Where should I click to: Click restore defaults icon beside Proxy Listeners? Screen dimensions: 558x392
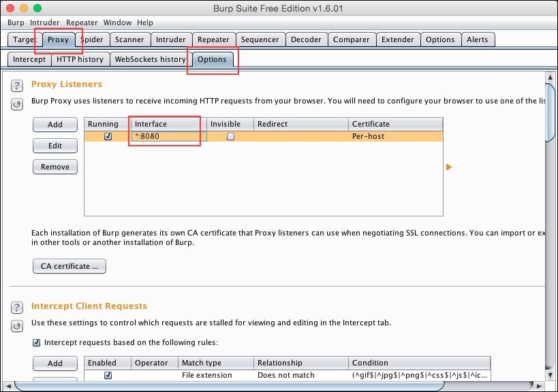pos(16,103)
